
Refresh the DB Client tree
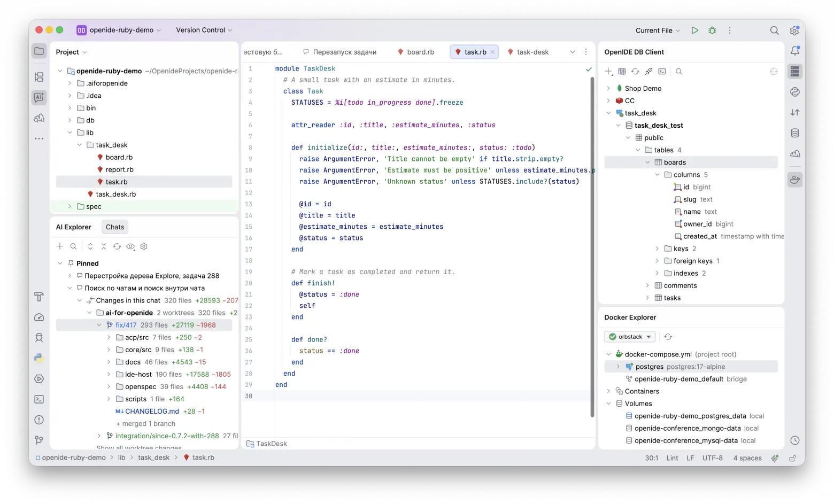coord(635,71)
